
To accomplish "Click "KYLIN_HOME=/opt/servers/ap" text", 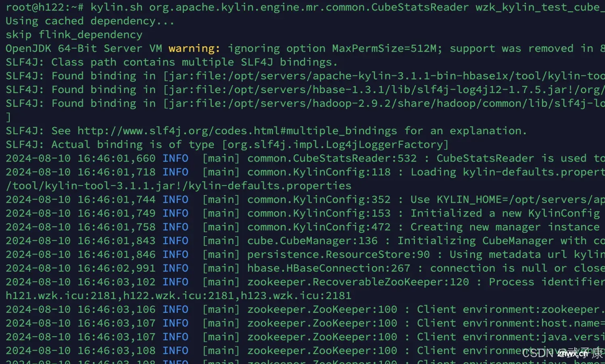I will tap(521, 200).
